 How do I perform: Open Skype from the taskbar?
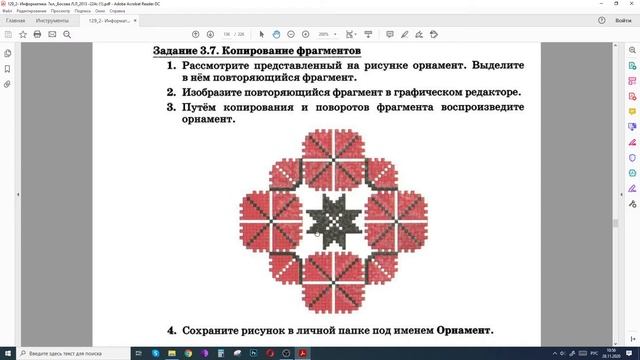point(156,353)
